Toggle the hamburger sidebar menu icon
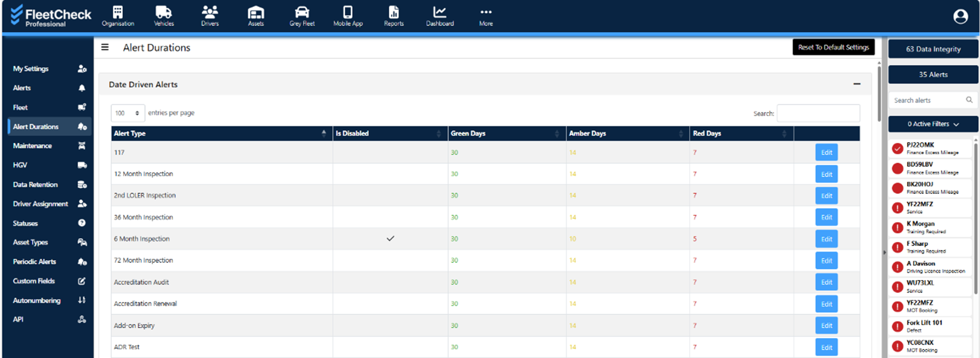The image size is (980, 358). [x=105, y=47]
